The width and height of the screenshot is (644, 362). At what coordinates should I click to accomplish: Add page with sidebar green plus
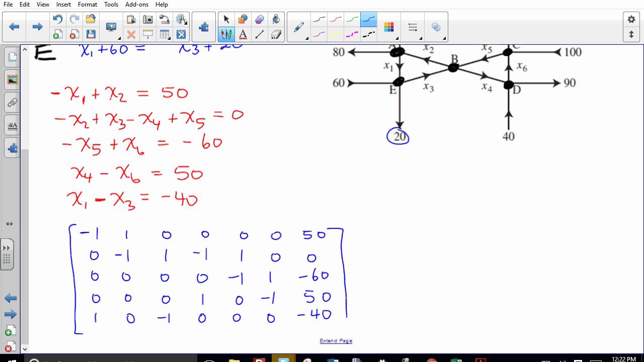pos(10,331)
